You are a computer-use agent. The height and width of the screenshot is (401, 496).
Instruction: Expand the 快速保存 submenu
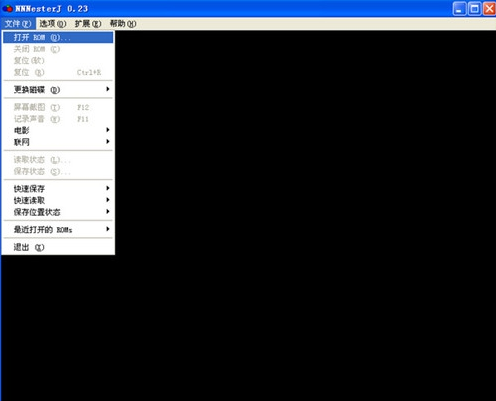pos(58,188)
